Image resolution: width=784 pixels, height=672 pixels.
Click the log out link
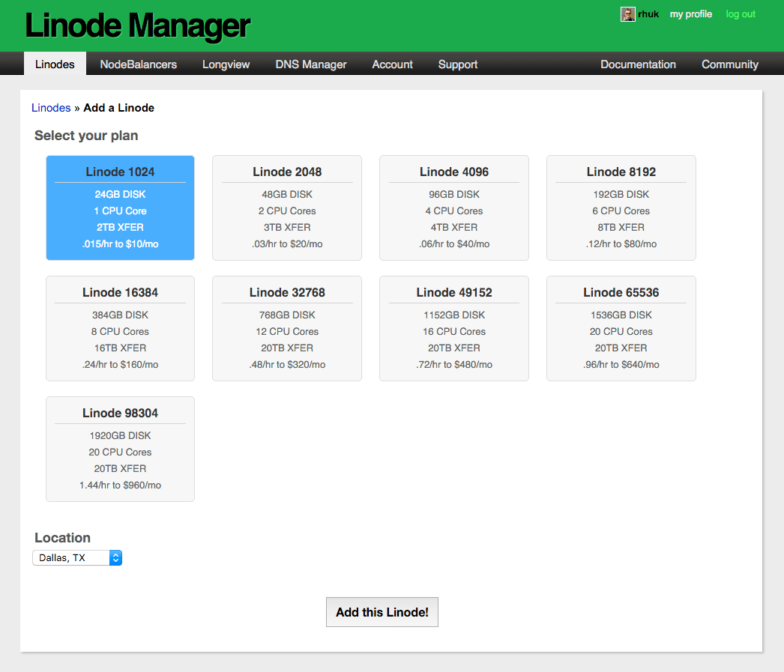[x=740, y=14]
